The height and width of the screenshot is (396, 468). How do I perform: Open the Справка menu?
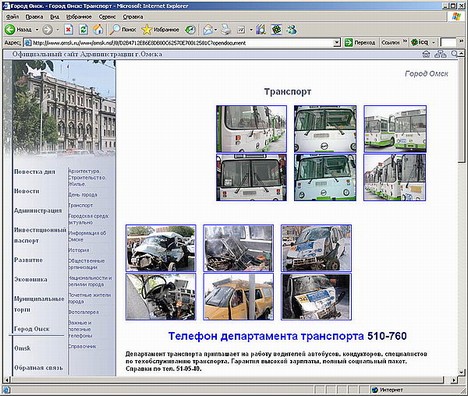click(x=133, y=17)
